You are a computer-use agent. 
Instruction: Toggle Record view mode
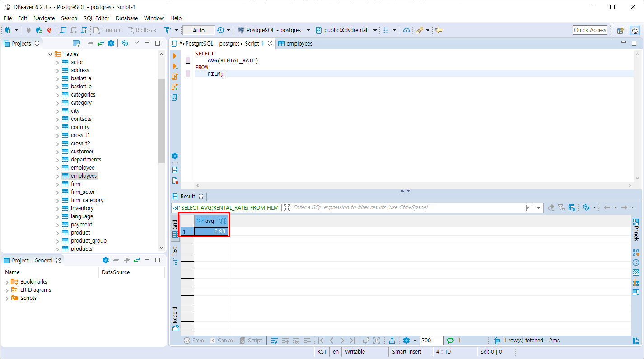[x=175, y=318]
